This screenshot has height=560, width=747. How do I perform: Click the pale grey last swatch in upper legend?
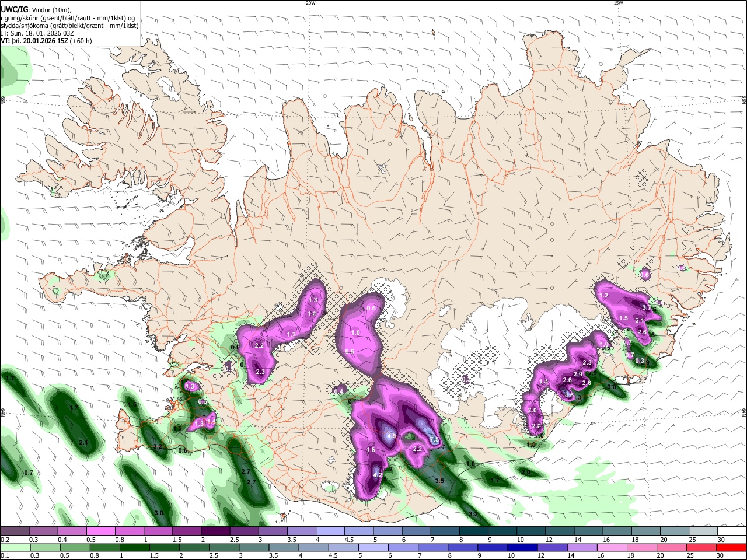[x=703, y=531]
